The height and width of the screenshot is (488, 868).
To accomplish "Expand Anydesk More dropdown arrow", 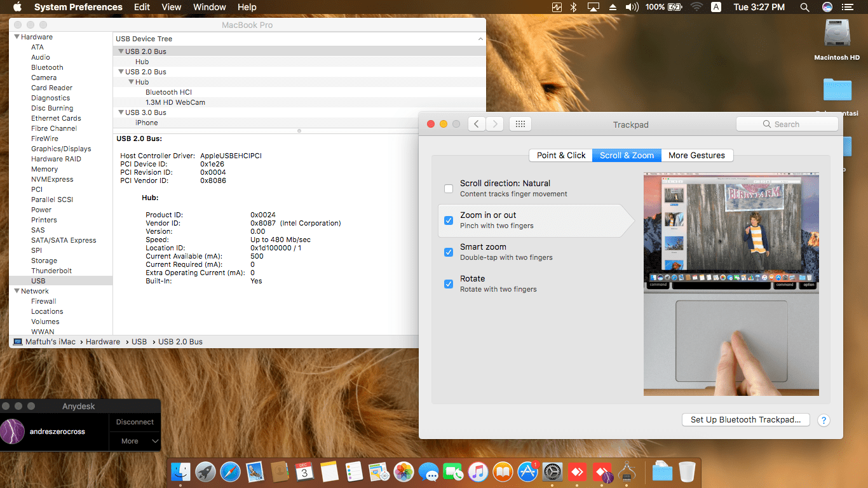I will coord(155,441).
